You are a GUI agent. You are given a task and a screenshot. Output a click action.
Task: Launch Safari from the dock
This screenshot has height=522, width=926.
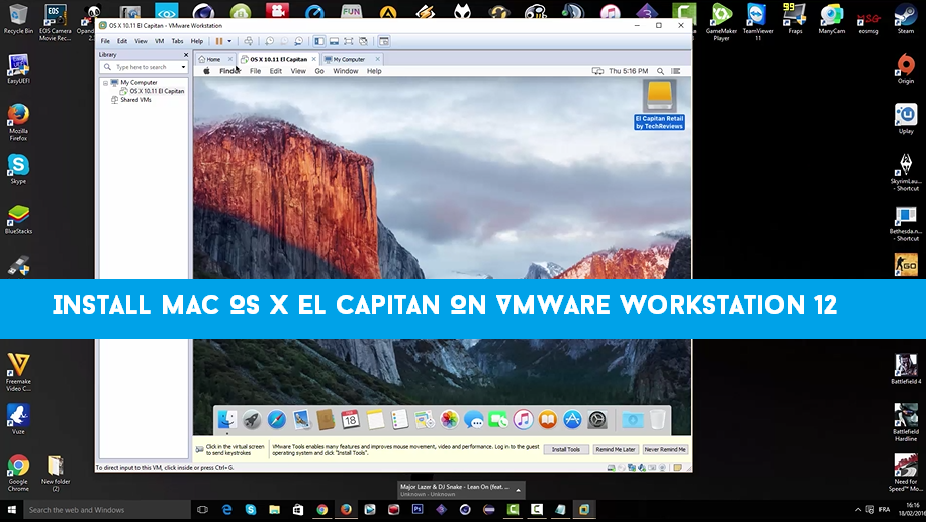[276, 420]
